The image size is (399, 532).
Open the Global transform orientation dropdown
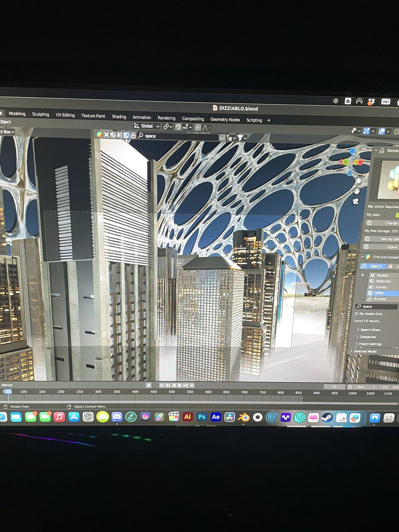click(147, 126)
